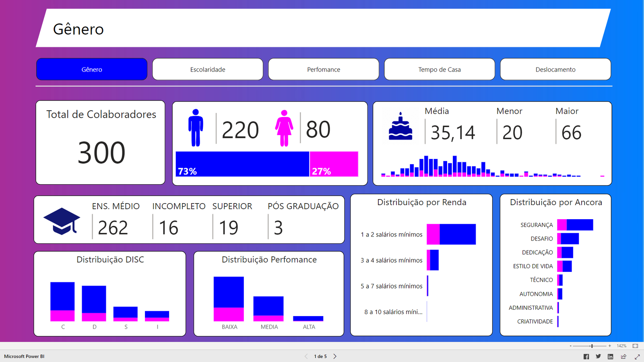Viewport: 644px width, 362px height.
Task: Click the fit-to-page zoom icon
Action: [x=636, y=345]
